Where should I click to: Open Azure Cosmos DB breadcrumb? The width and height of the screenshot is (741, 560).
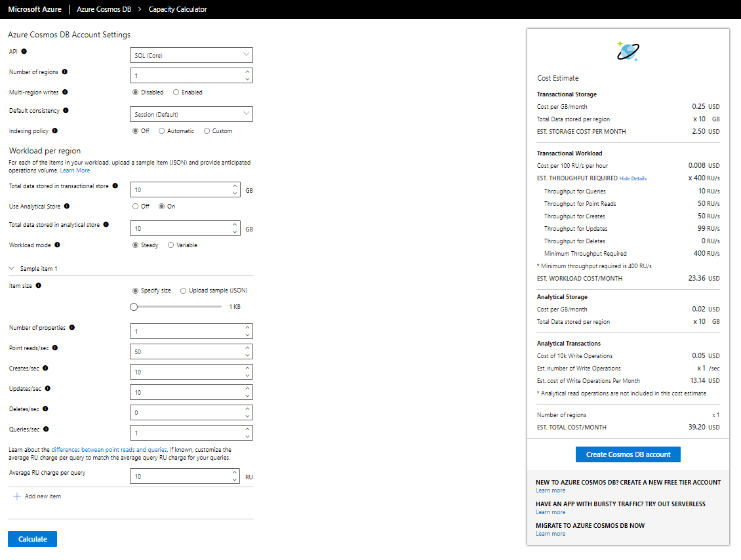click(104, 9)
